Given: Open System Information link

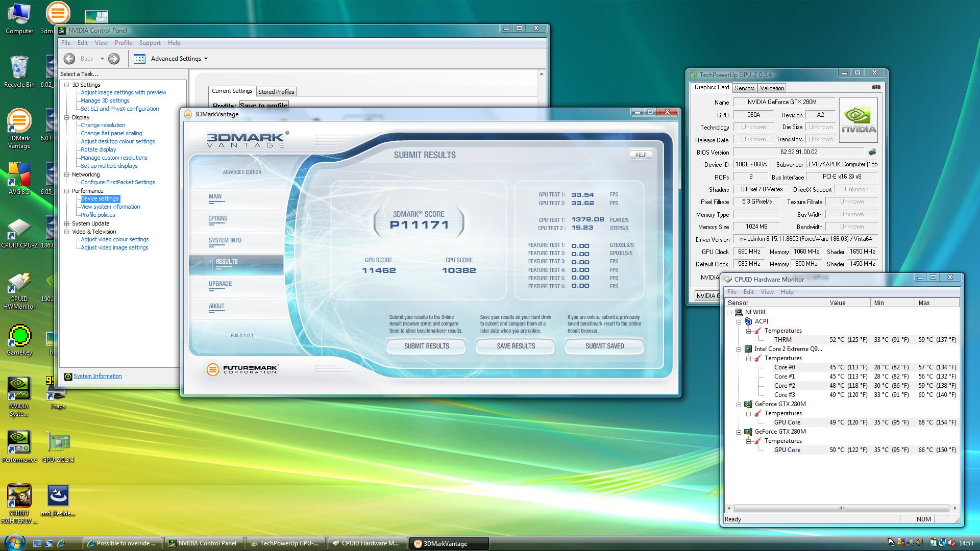Looking at the screenshot, I should [x=97, y=376].
